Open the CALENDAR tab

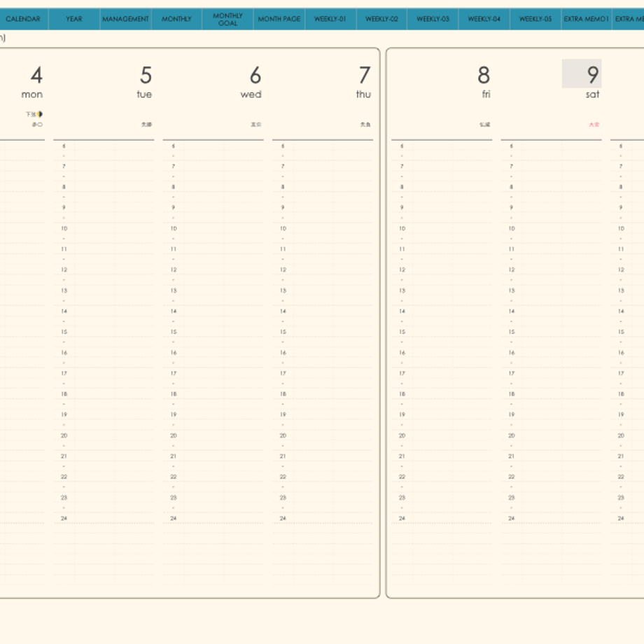(23, 19)
